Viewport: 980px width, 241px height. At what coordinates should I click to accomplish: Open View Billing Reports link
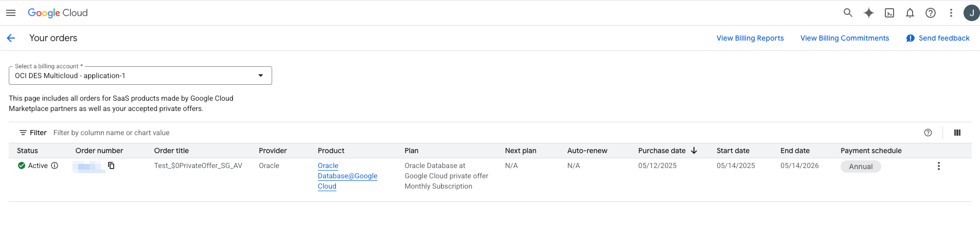pos(750,38)
